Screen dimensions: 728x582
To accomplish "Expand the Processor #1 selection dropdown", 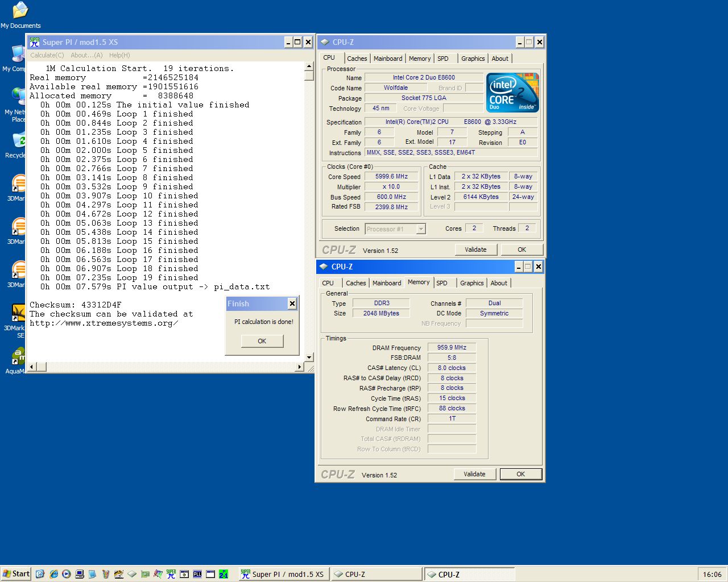I will click(421, 229).
